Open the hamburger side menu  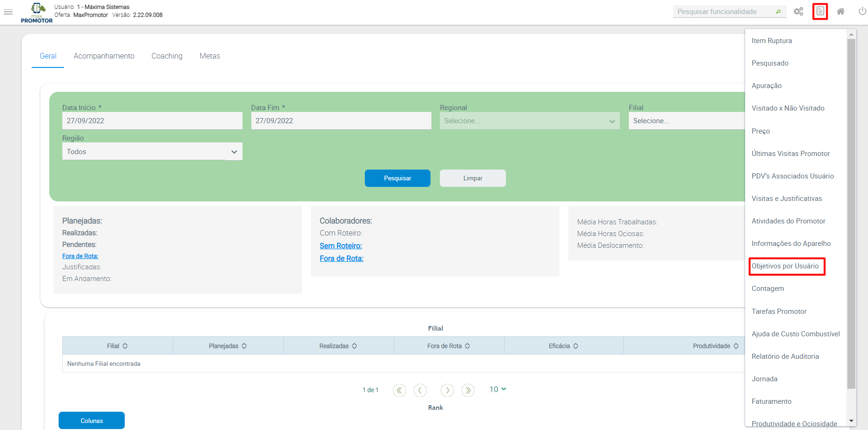tap(8, 12)
